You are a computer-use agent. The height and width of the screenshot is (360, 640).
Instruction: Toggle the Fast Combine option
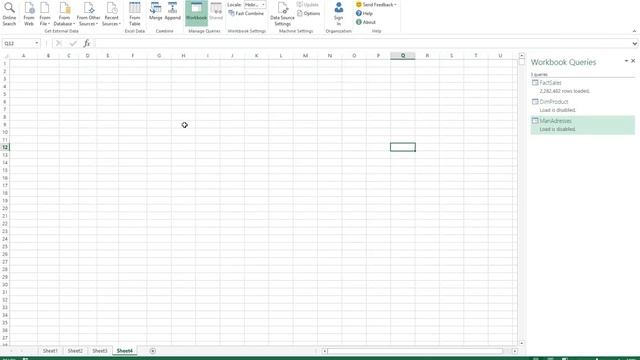(x=246, y=13)
